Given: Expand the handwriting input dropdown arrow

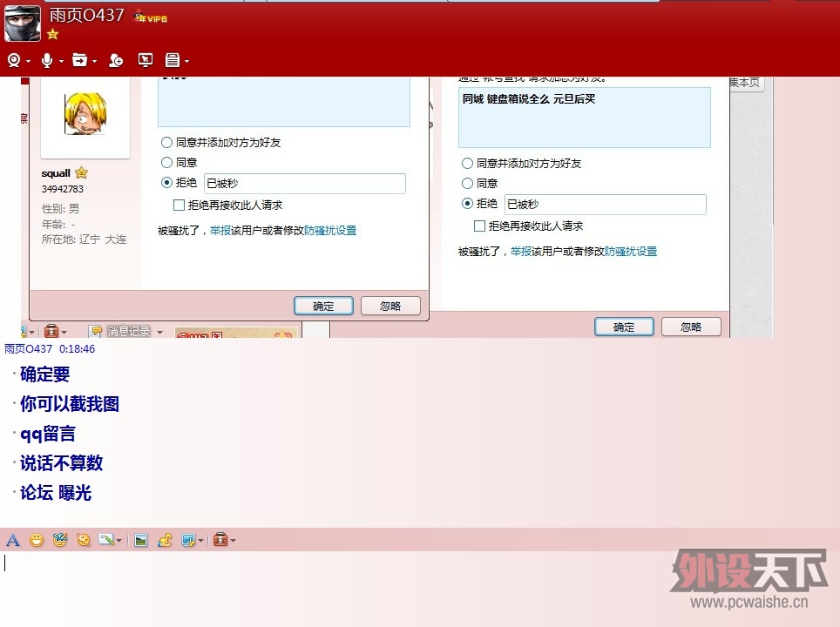Looking at the screenshot, I should click(x=119, y=541).
